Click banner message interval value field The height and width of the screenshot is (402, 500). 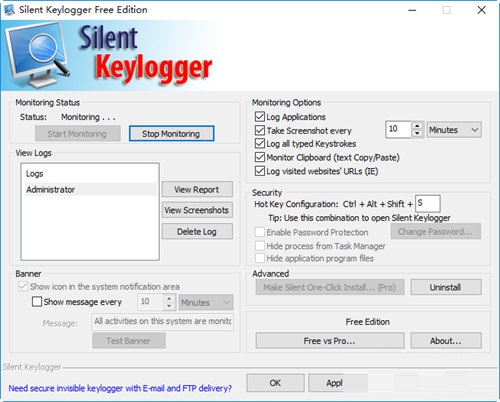[151, 302]
